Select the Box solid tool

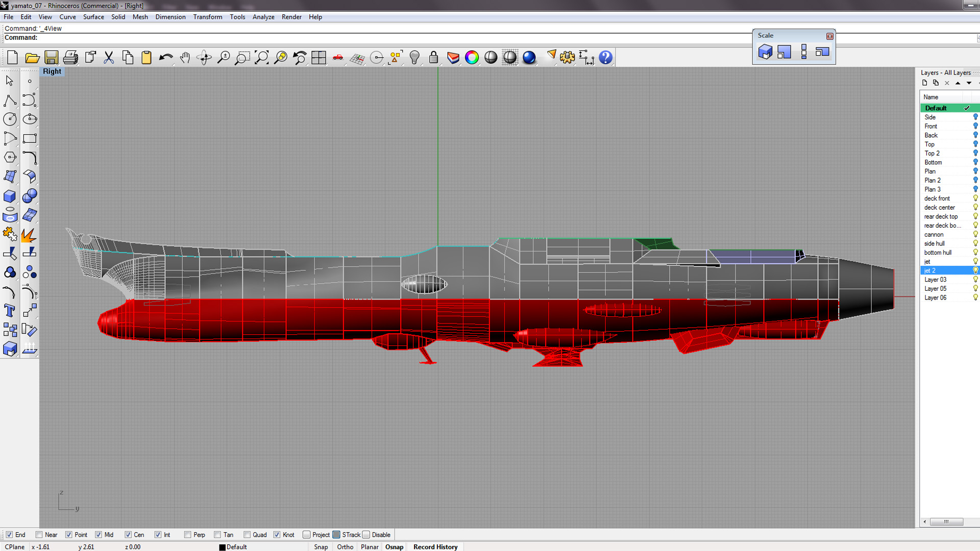point(10,196)
